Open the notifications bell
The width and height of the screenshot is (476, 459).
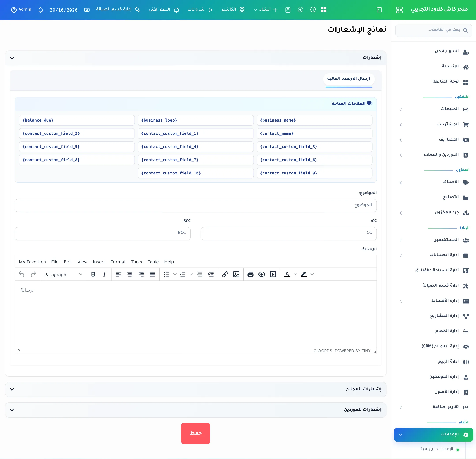click(x=41, y=10)
